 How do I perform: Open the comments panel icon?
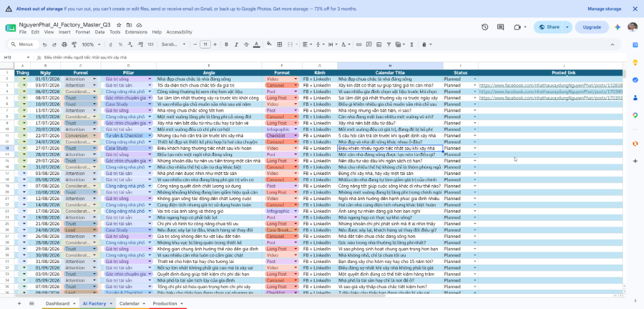[500, 27]
